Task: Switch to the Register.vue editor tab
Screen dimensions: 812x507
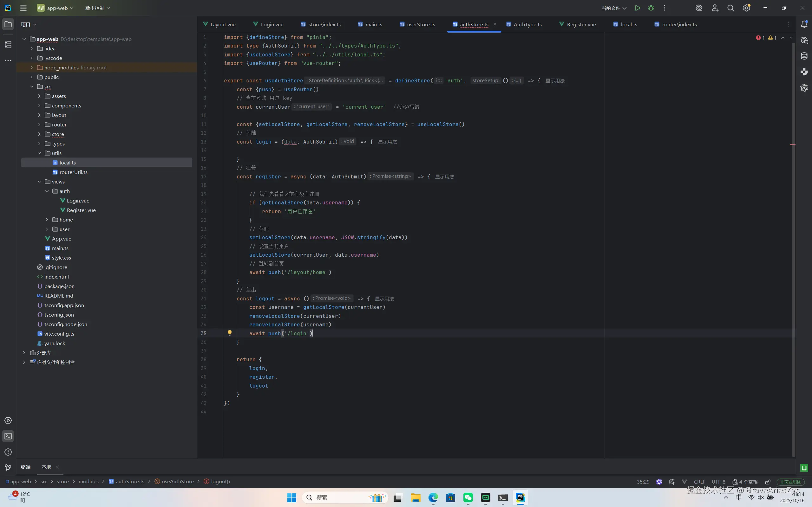Action: click(581, 24)
